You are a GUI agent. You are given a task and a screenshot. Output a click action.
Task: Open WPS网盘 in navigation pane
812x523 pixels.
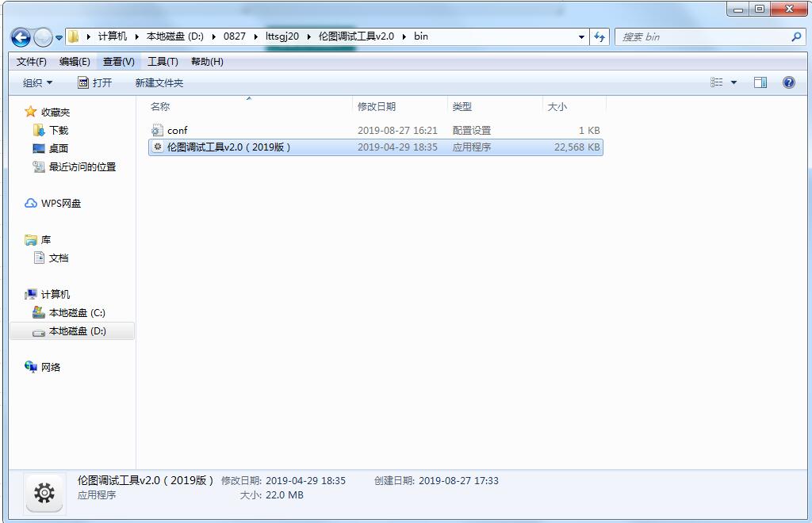(x=61, y=204)
